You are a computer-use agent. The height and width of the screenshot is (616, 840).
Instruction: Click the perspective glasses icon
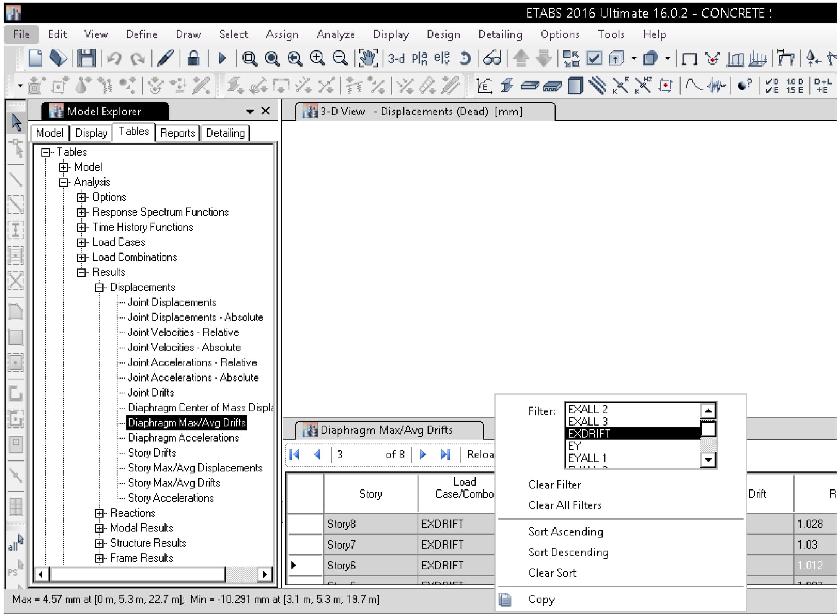tap(492, 59)
